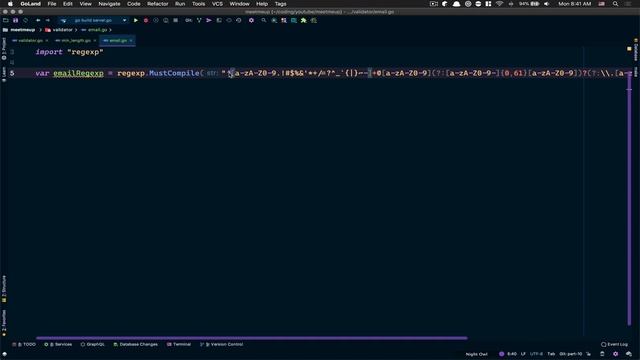The height and width of the screenshot is (360, 640).
Task: Close the validator.go tab
Action: (x=47, y=41)
